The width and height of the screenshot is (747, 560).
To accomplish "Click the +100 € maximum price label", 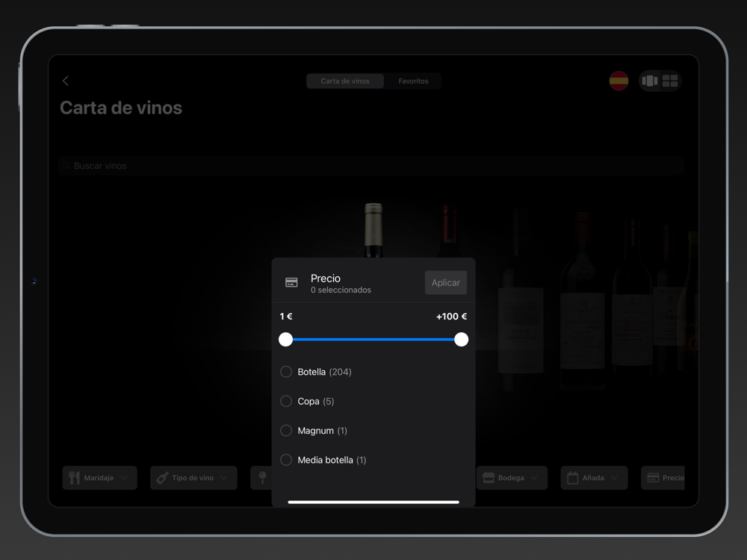I will 451,317.
